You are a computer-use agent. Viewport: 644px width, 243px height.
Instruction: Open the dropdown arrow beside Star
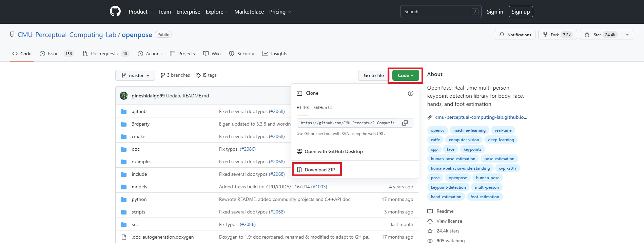[627, 35]
